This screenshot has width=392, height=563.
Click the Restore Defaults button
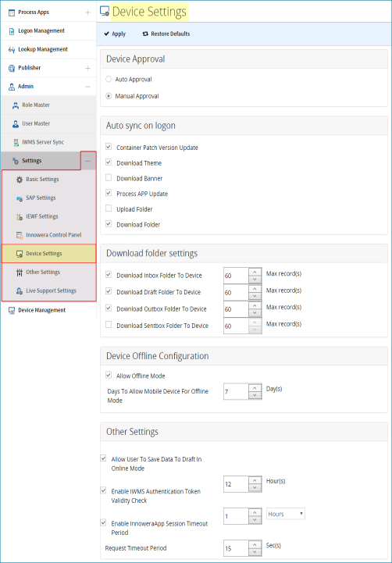(166, 34)
